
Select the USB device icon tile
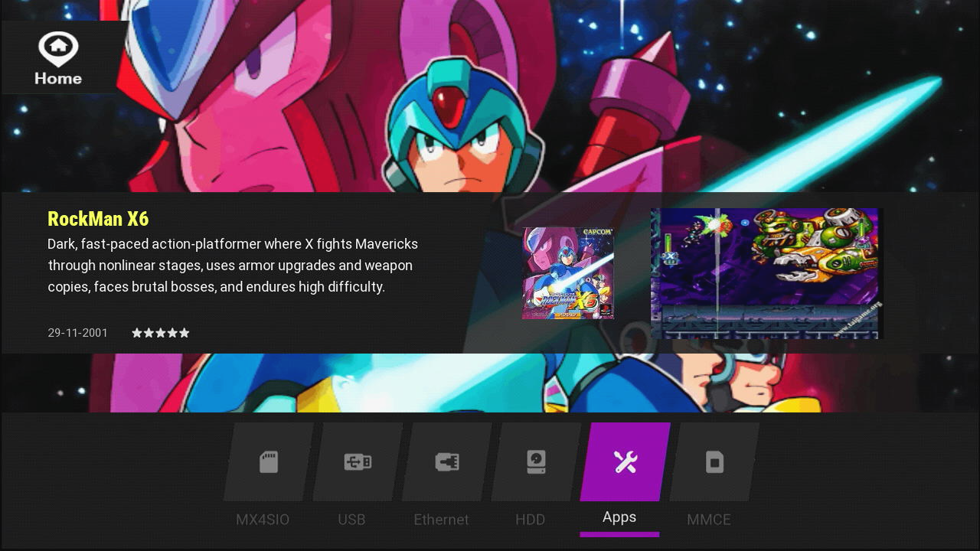click(x=358, y=462)
